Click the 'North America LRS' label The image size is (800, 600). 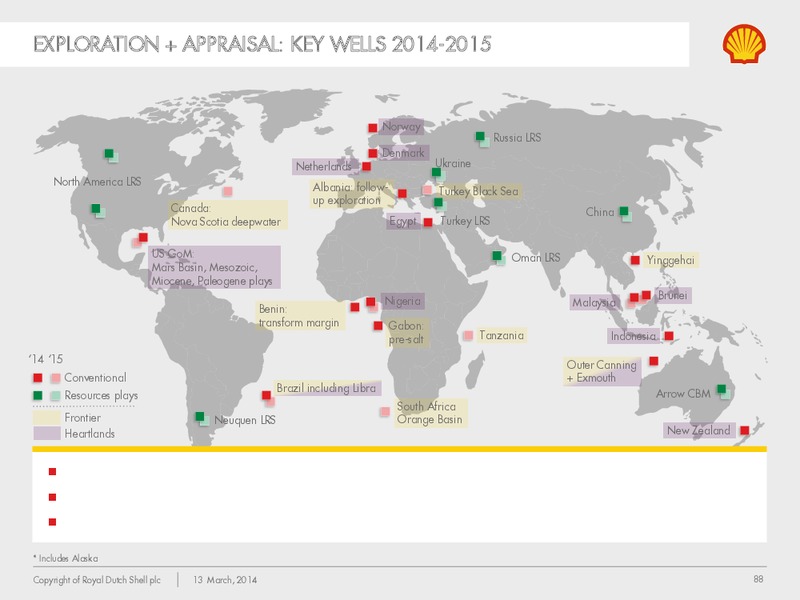point(97,182)
